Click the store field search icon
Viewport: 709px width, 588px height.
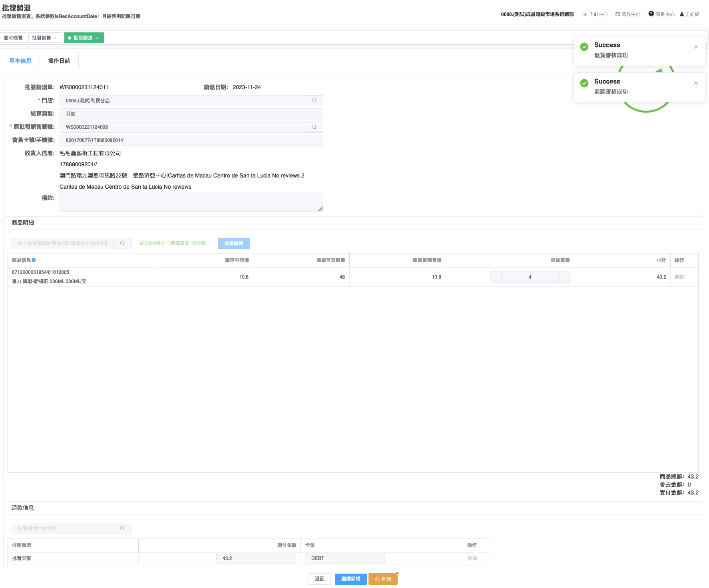click(314, 101)
